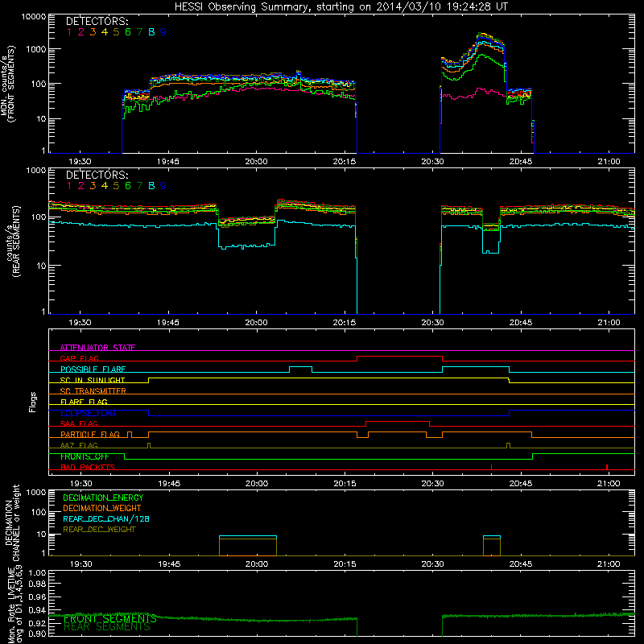644x644 pixels.
Task: Click the POSSIBLE FLARE flag label
Action: [x=93, y=369]
